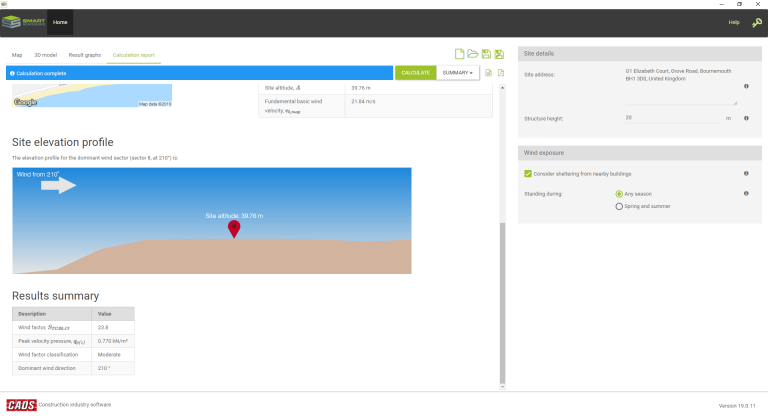Click the New file icon
Image resolution: width=768 pixels, height=416 pixels.
[x=460, y=55]
